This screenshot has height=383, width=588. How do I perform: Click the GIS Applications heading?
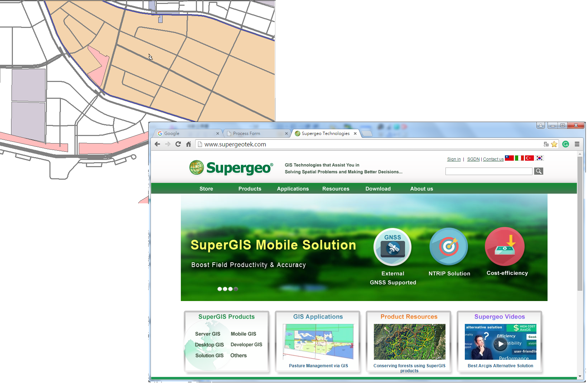[x=318, y=317]
